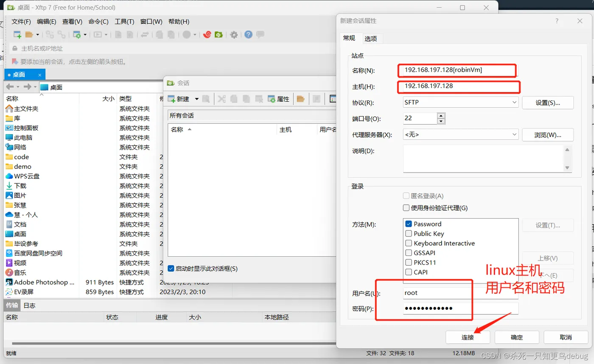Enable 使用身份验证代理 checkbox

coord(406,208)
